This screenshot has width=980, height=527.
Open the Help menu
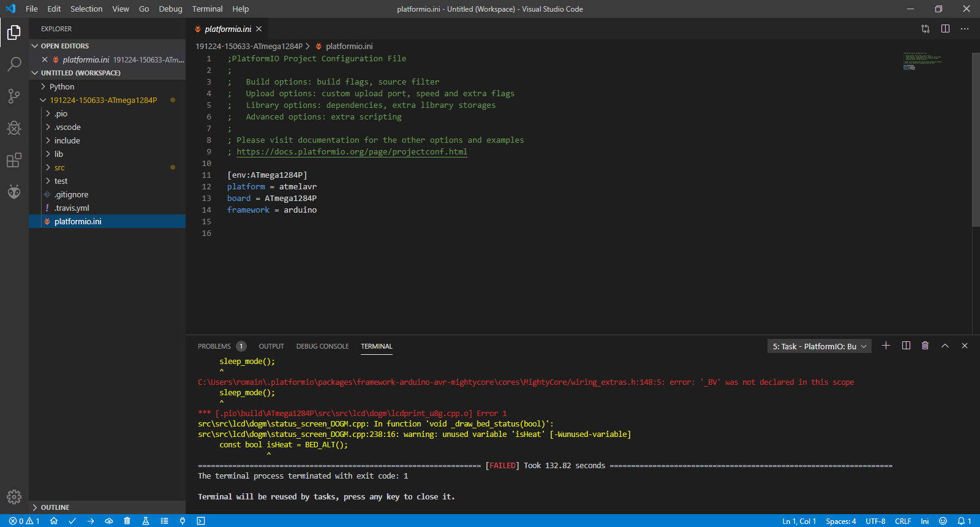pyautogui.click(x=241, y=9)
